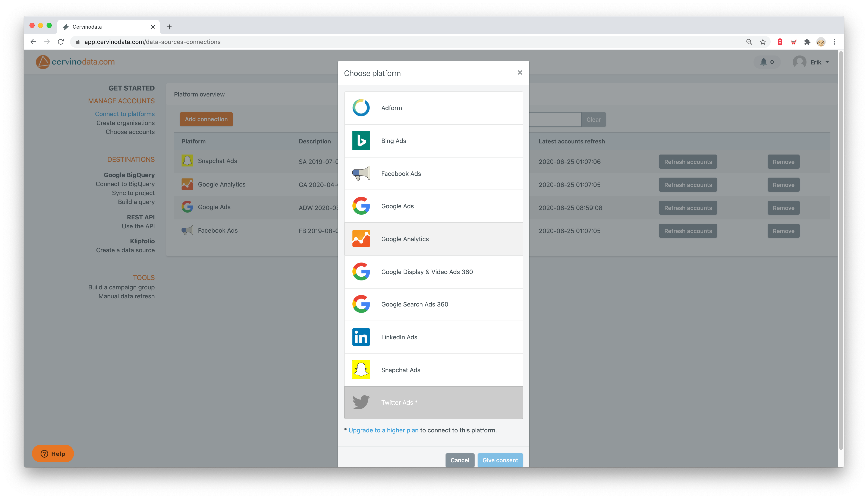
Task: Open Choose accounts menu item
Action: pyautogui.click(x=130, y=132)
